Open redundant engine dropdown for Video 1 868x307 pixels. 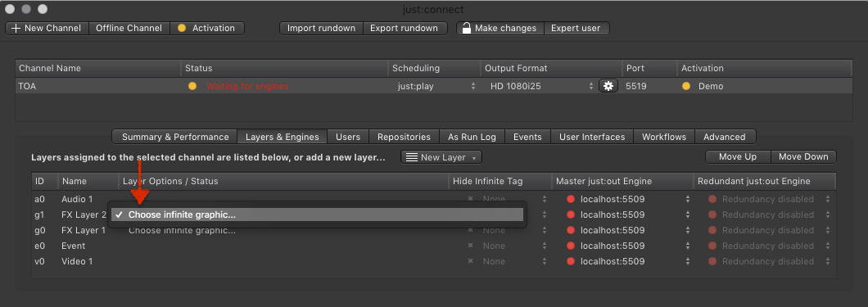tap(770, 261)
